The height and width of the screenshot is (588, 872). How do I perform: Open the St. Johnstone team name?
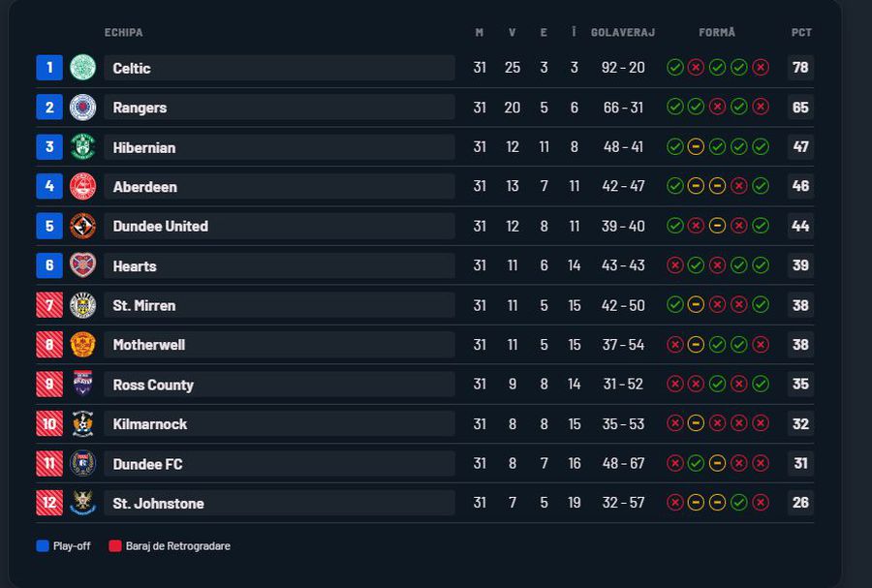(x=158, y=504)
